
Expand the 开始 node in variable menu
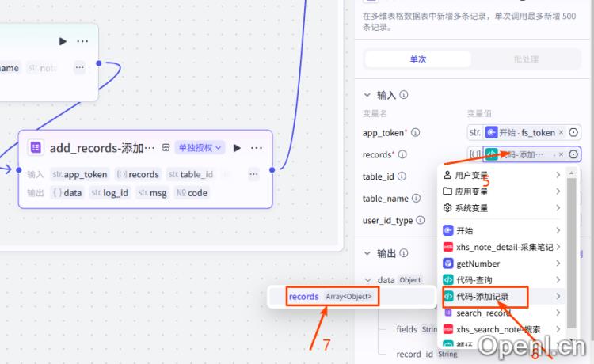pyautogui.click(x=501, y=230)
